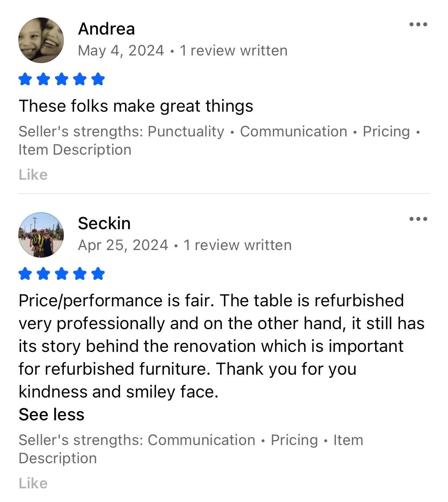Open Seckin's profile by clicking his name

(x=104, y=223)
